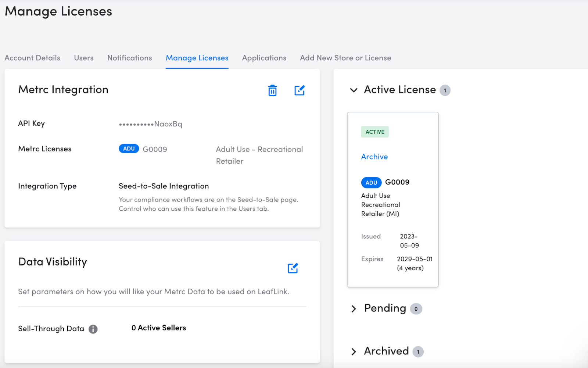Click Adult Use - Recreational Retailer description
The image size is (588, 368).
coord(259,155)
